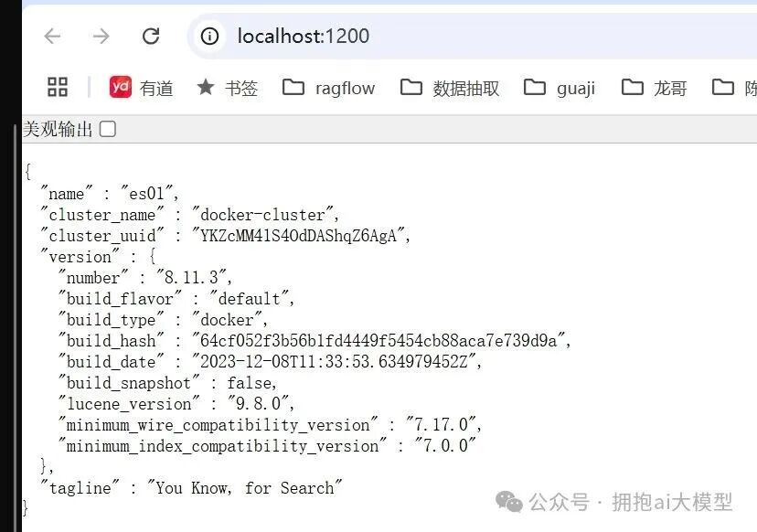Enable the 美观输出 checkbox
This screenshot has height=532, width=757.
pyautogui.click(x=108, y=129)
